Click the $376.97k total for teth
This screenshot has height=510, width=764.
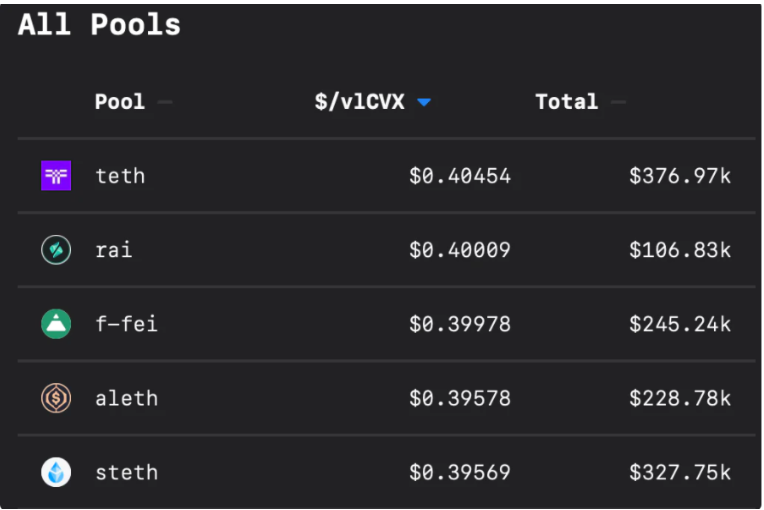coord(680,176)
